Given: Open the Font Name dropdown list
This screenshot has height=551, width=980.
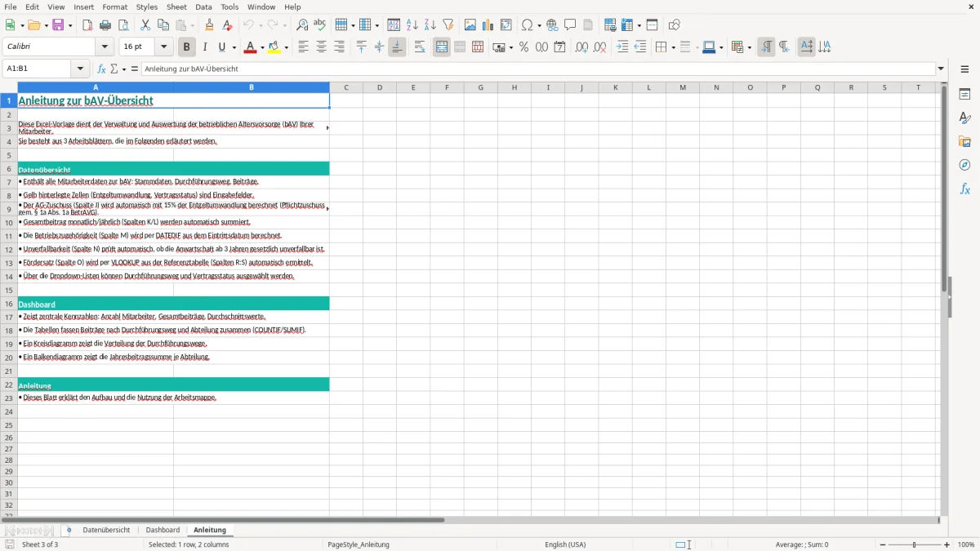Looking at the screenshot, I should tap(105, 47).
